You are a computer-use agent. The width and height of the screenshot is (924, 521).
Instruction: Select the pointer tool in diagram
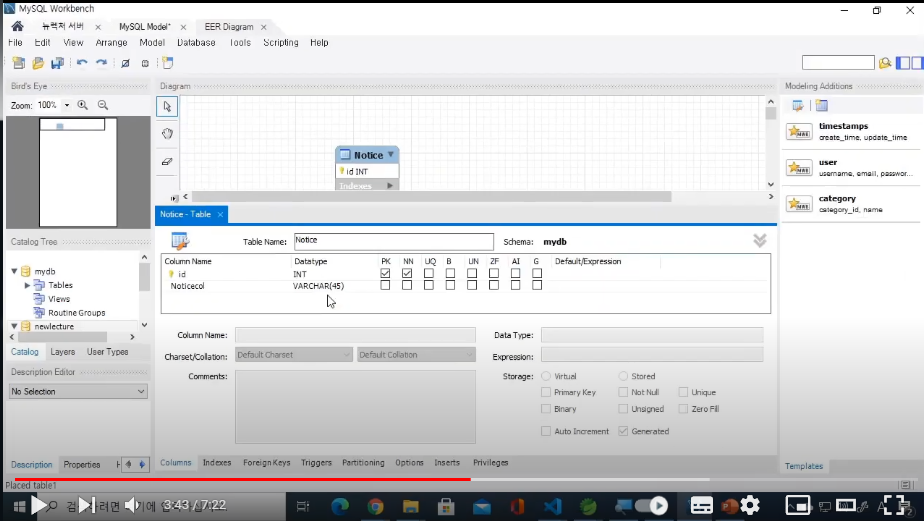click(x=167, y=107)
